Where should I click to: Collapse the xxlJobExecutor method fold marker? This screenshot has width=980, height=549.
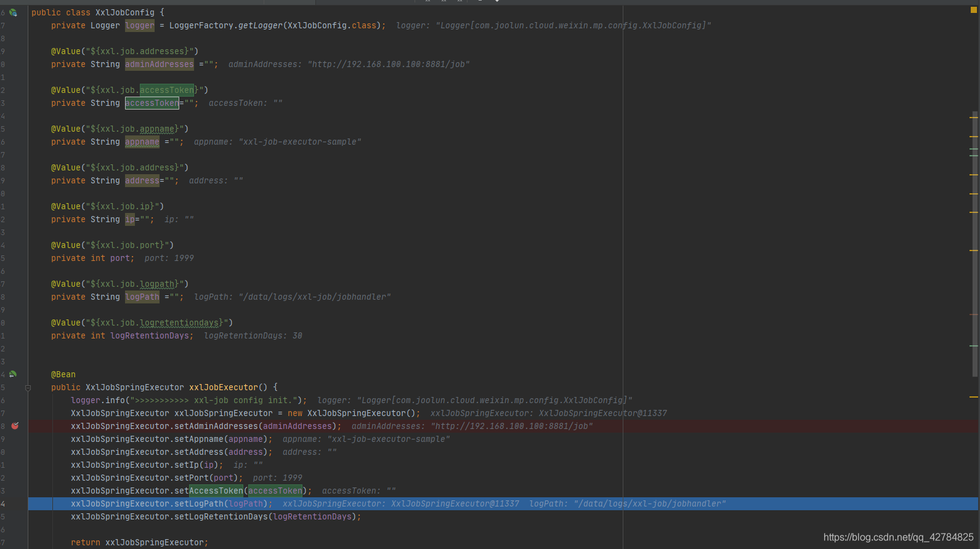pos(28,388)
